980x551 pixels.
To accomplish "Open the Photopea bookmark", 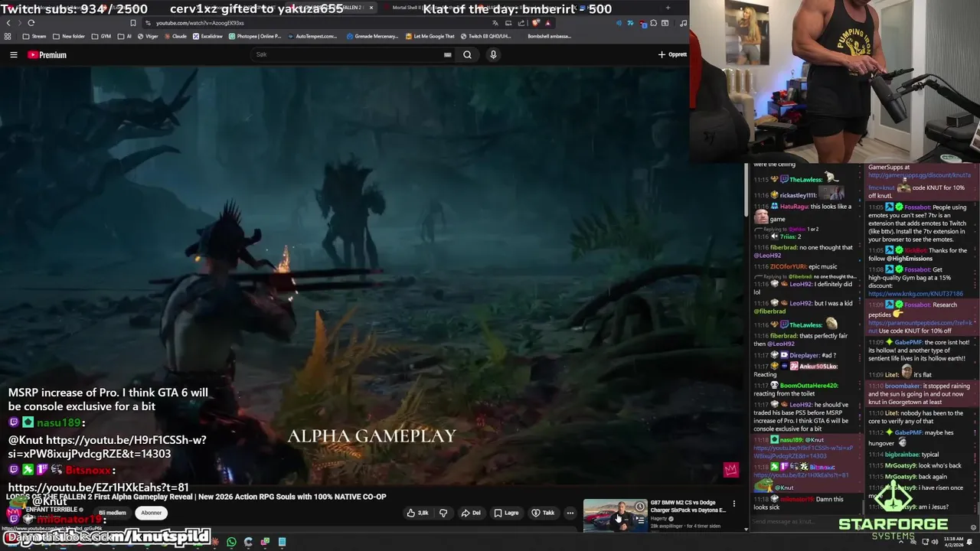I will coord(255,36).
